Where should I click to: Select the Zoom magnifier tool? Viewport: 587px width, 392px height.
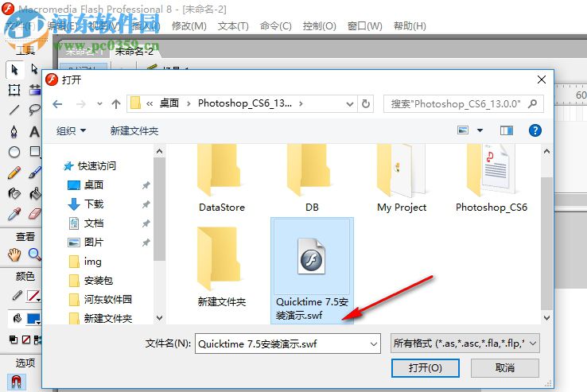(34, 254)
